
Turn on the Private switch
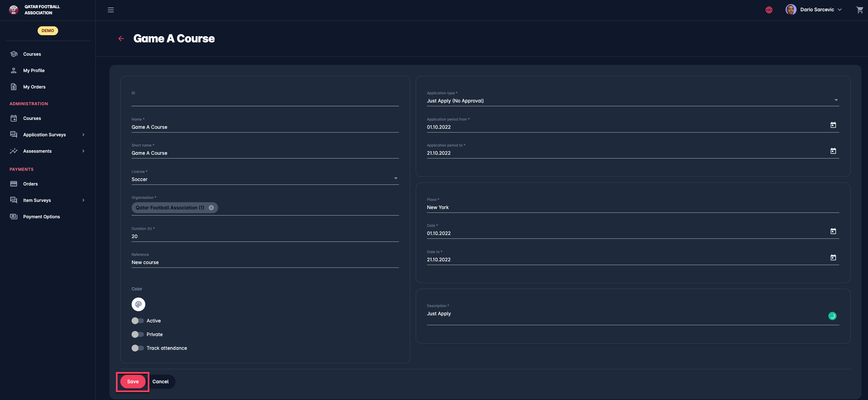click(137, 334)
